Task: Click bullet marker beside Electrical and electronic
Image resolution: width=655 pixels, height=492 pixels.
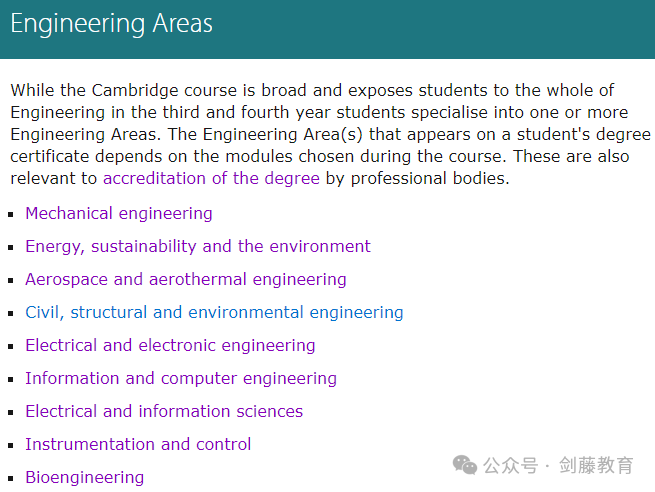Action: tap(11, 347)
